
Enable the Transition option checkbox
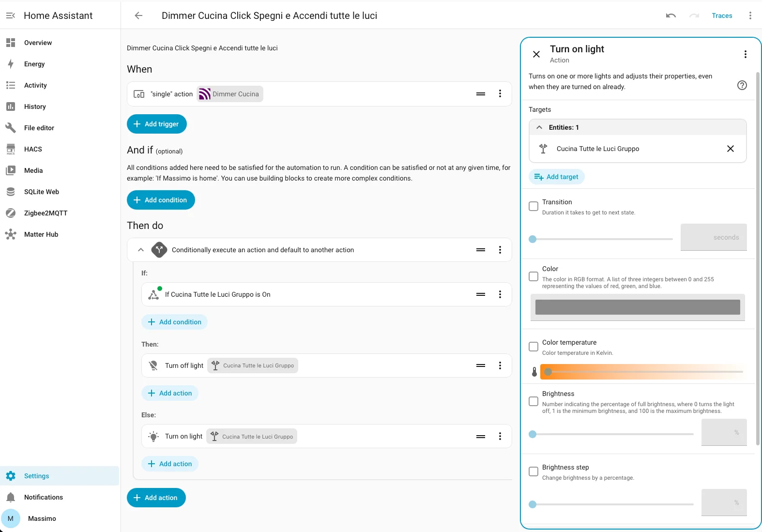coord(533,206)
